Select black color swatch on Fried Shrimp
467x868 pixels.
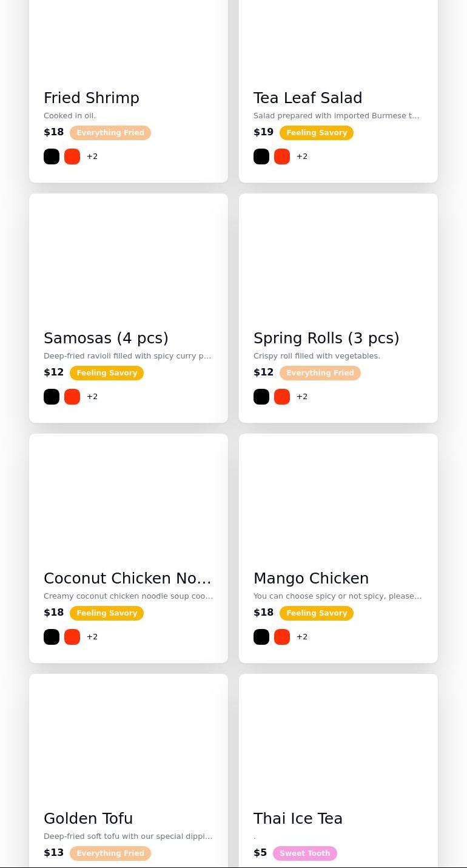pyautogui.click(x=52, y=156)
